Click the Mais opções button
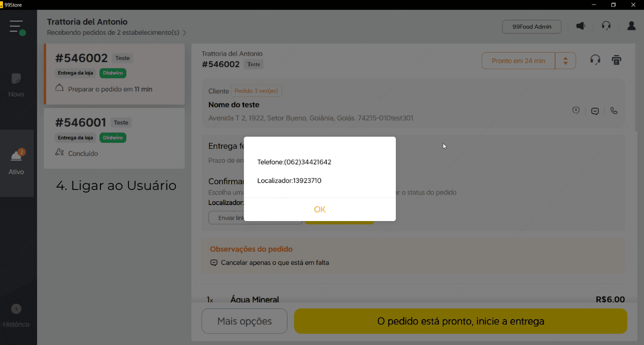This screenshot has width=644, height=345. click(244, 321)
